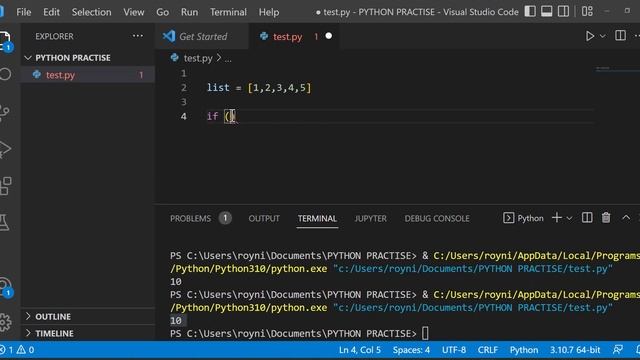This screenshot has width=640, height=360.
Task: Change line endings via CRLF
Action: coord(487,350)
